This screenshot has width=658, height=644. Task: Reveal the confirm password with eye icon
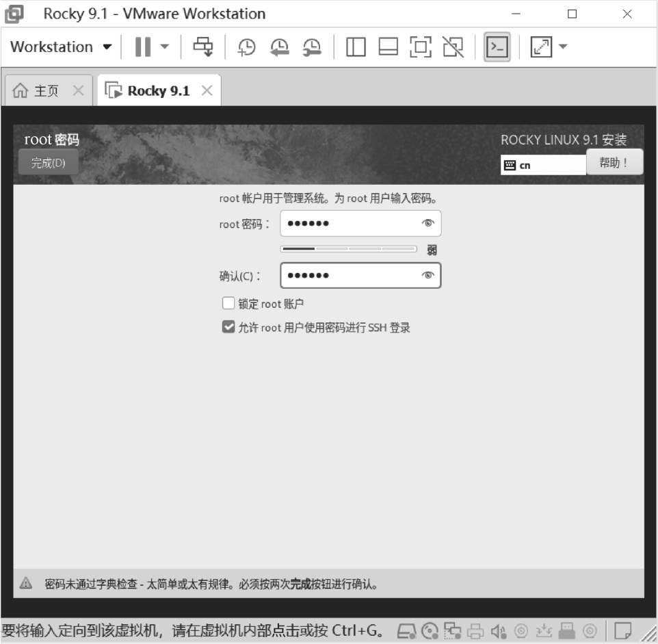pos(428,275)
